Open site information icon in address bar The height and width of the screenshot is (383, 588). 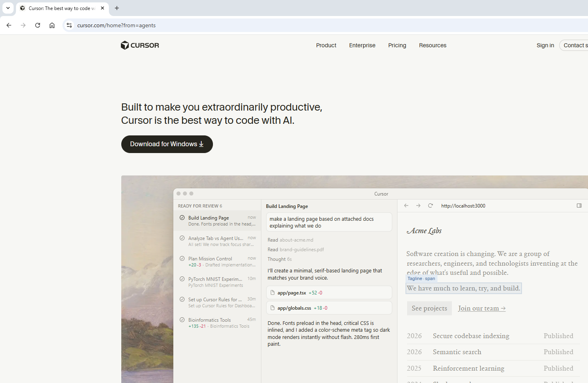pos(69,25)
